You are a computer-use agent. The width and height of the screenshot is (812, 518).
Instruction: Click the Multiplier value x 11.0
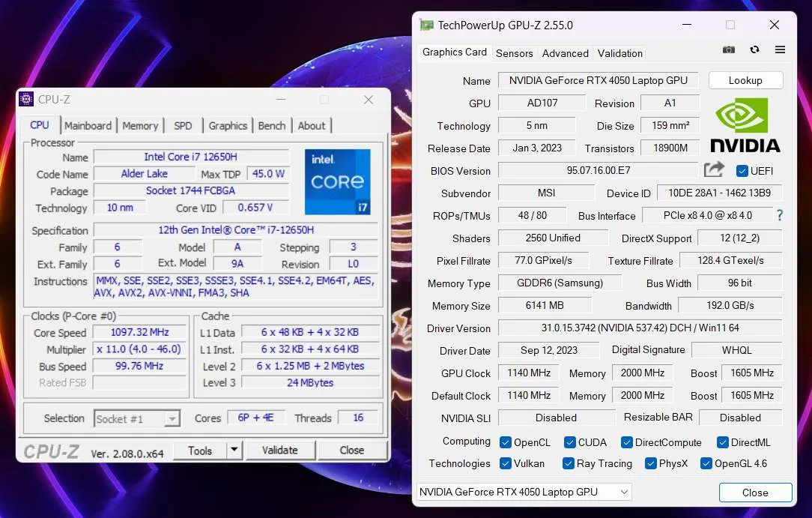point(139,349)
